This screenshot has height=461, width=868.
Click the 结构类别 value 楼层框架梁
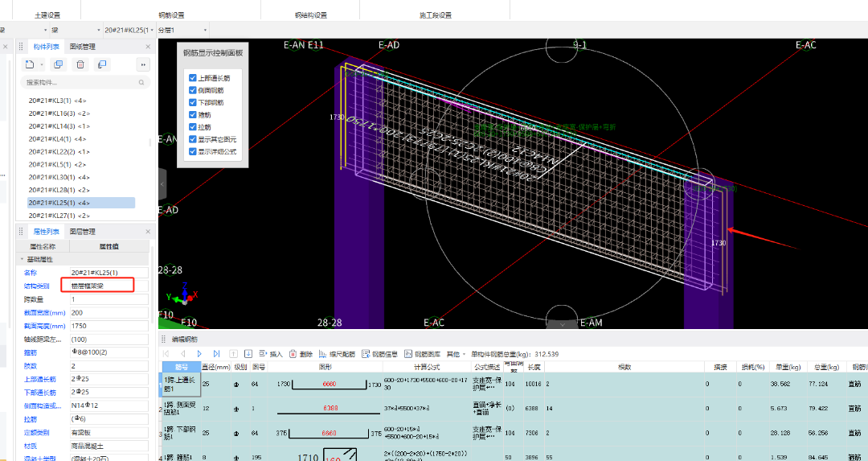(x=109, y=286)
